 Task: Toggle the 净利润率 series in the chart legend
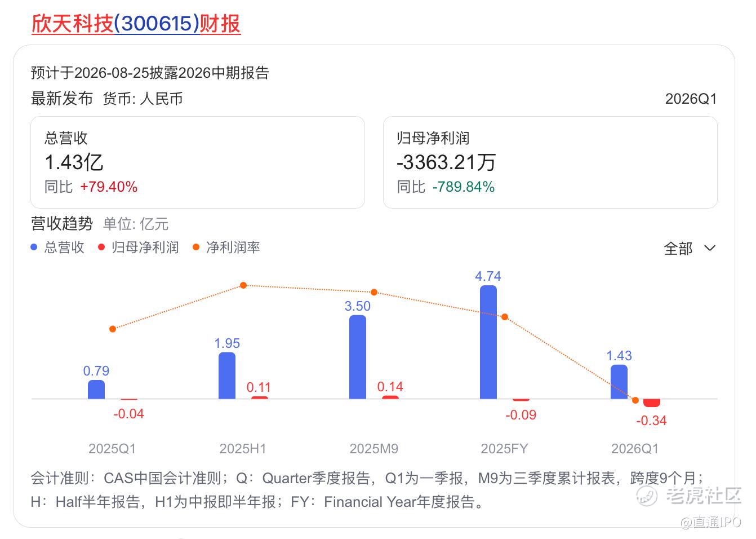coord(226,247)
